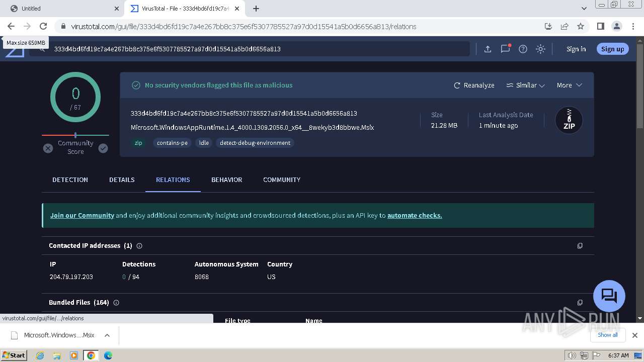The image size is (644, 362).
Task: Open Microsoft Edge from taskbar
Action: click(108, 355)
